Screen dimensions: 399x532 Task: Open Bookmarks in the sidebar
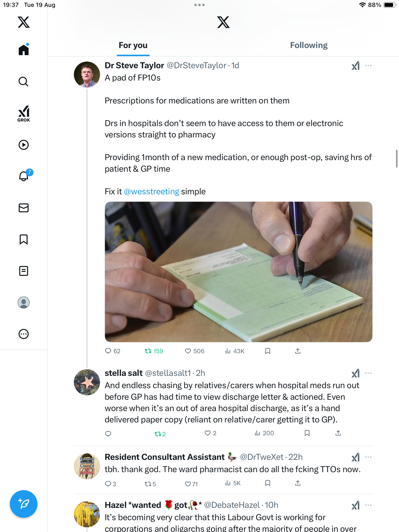point(24,239)
